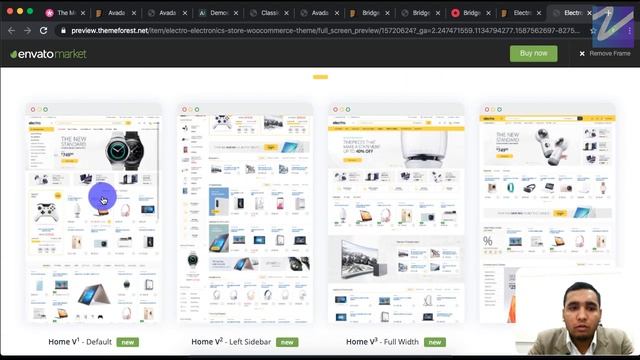Click the address bar lock icon

point(63,31)
